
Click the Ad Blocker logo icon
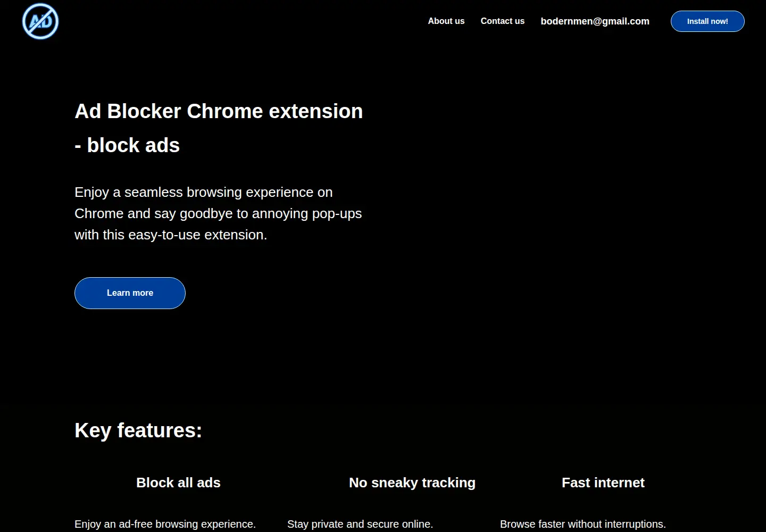[x=40, y=21]
